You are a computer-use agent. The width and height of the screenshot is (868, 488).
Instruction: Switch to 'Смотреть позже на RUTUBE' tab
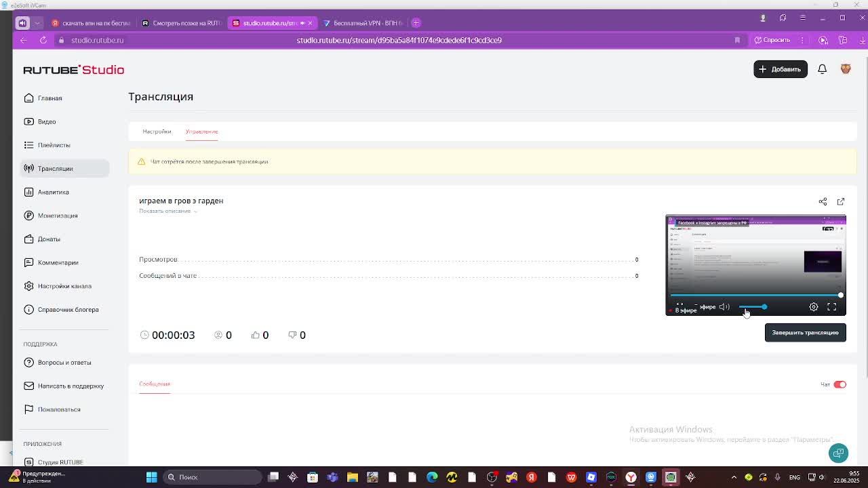click(181, 23)
